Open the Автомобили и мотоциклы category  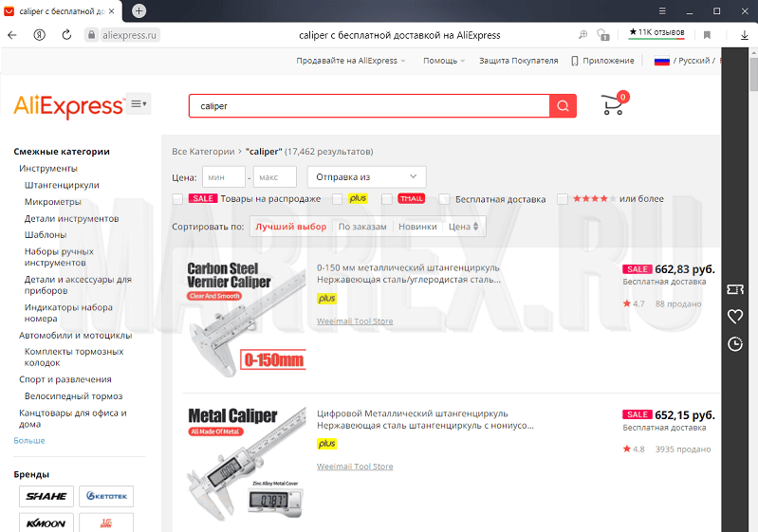[x=75, y=336]
